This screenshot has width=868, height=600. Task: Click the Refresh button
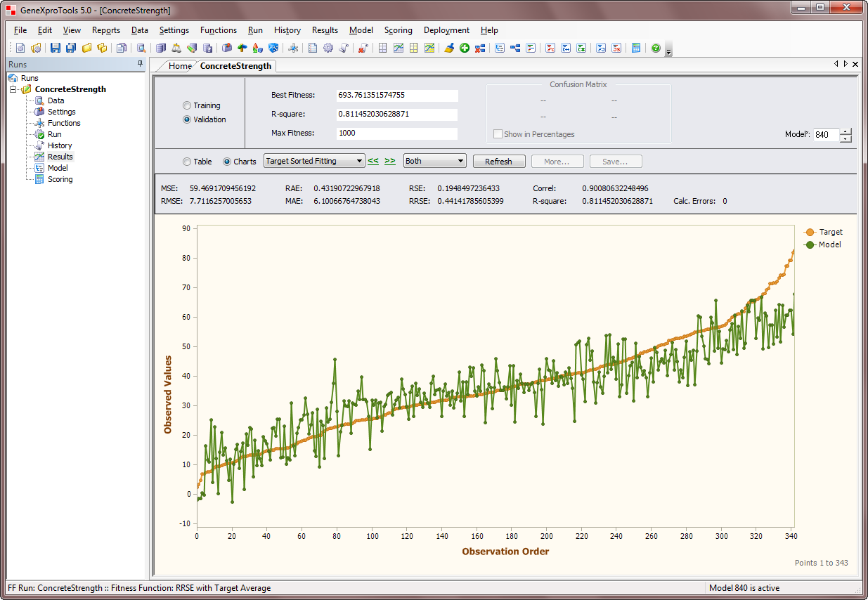pos(498,162)
